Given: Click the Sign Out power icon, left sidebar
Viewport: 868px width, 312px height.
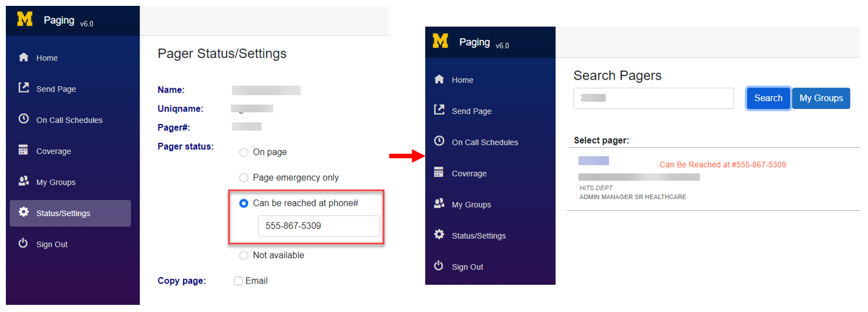Looking at the screenshot, I should (23, 244).
